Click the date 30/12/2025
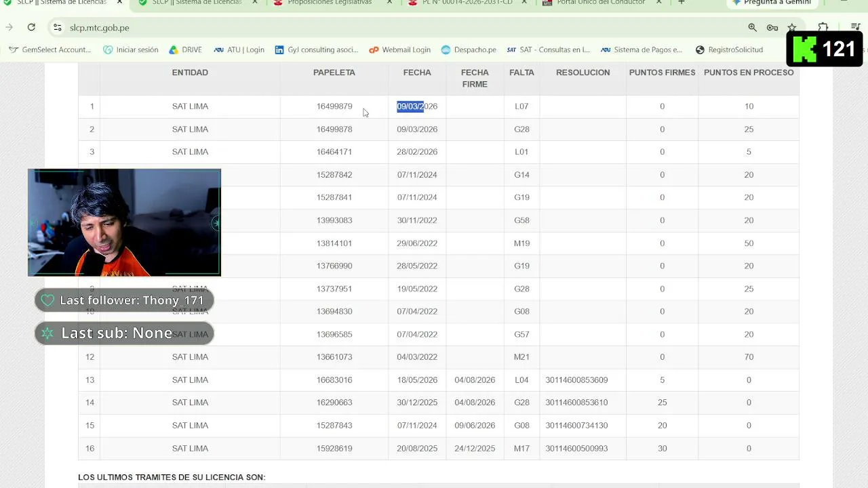This screenshot has height=488, width=868. point(417,403)
